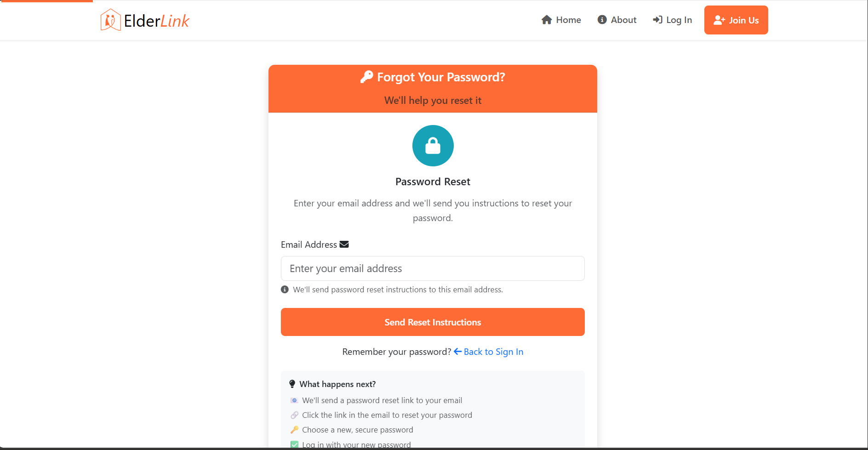Click the Join Us button
The image size is (868, 450).
(x=736, y=20)
